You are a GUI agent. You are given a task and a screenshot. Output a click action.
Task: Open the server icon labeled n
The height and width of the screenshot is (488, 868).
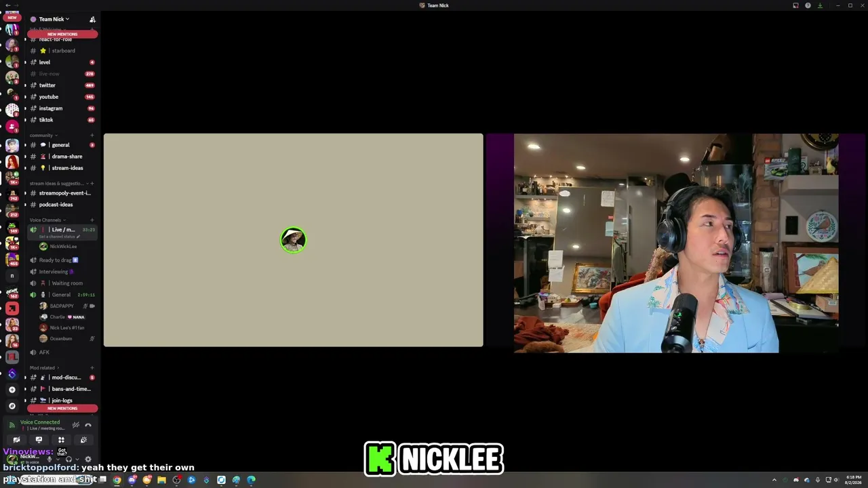[x=12, y=276]
